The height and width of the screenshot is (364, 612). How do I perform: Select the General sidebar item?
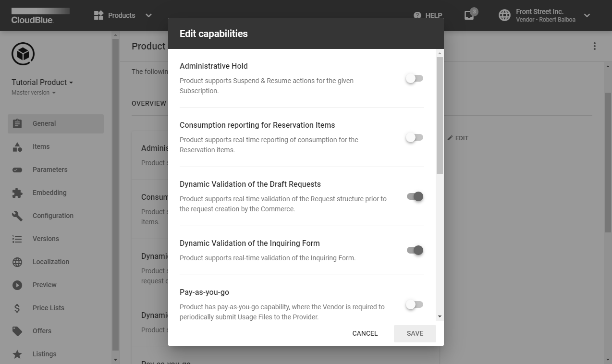click(x=44, y=123)
